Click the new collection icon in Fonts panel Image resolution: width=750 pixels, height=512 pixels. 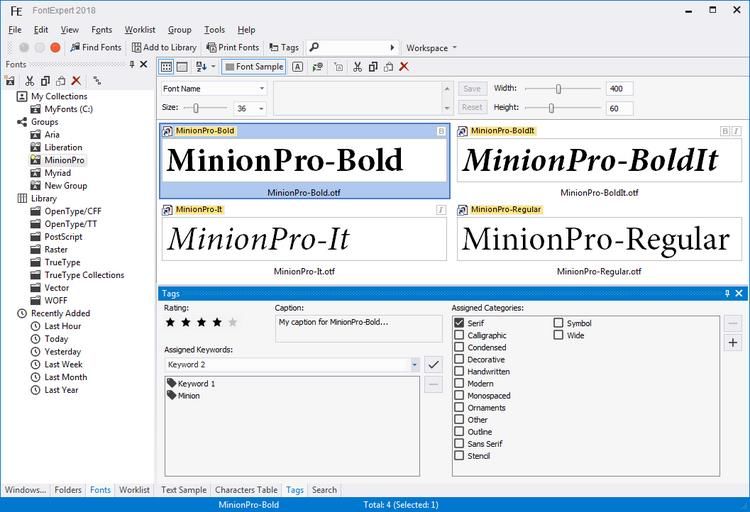pyautogui.click(x=10, y=81)
